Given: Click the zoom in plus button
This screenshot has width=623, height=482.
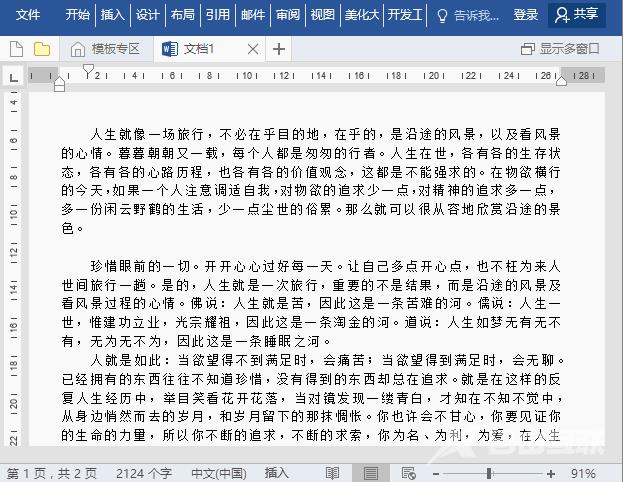Looking at the screenshot, I should pos(551,473).
